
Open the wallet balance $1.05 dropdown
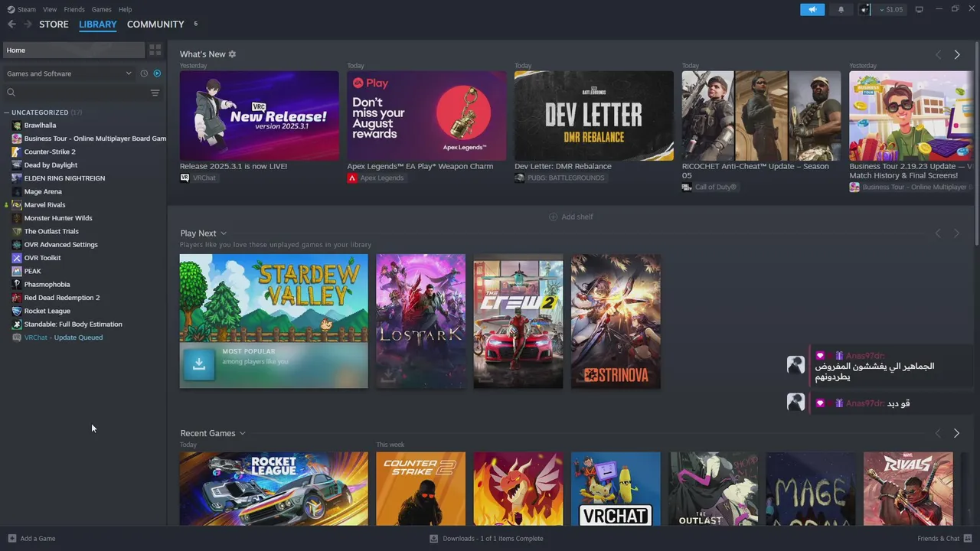coord(890,9)
